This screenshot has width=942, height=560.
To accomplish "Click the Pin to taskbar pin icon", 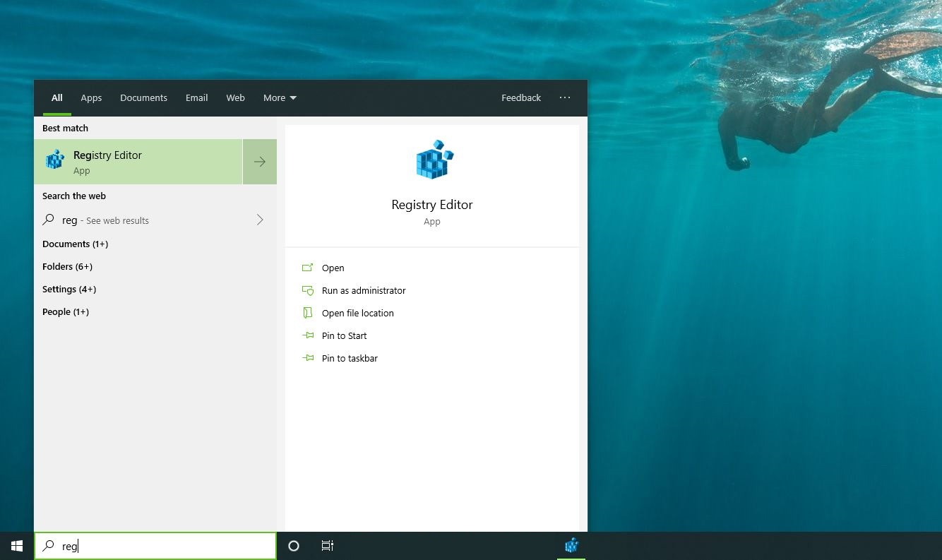I will tap(307, 358).
